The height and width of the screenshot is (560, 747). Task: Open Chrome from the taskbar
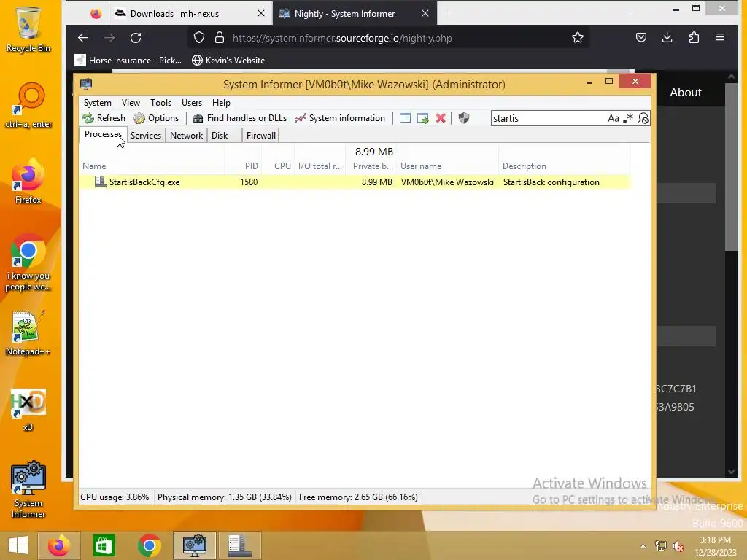point(149,545)
